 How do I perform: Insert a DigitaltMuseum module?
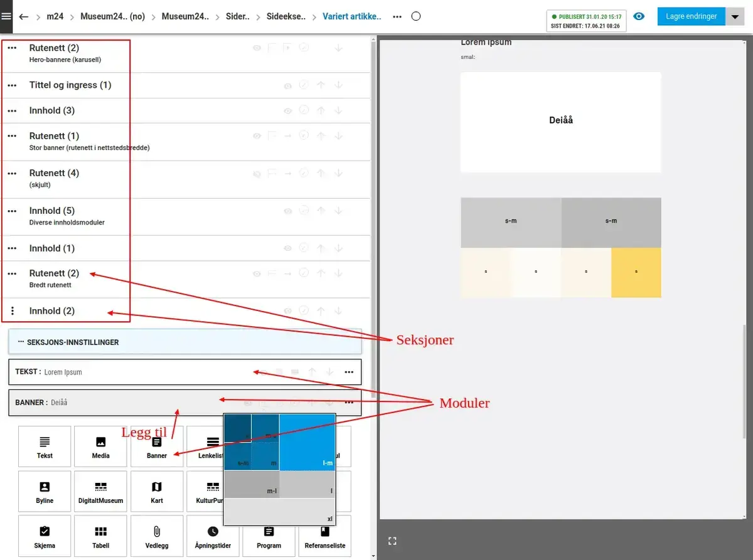point(100,492)
